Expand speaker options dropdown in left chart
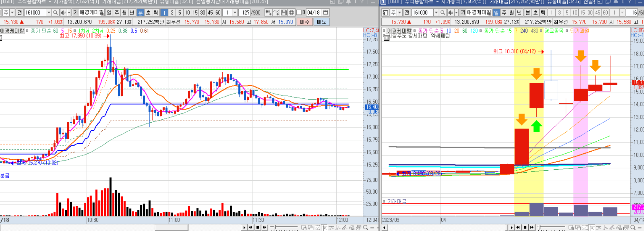This screenshot has width=644, height=231. coord(69,13)
